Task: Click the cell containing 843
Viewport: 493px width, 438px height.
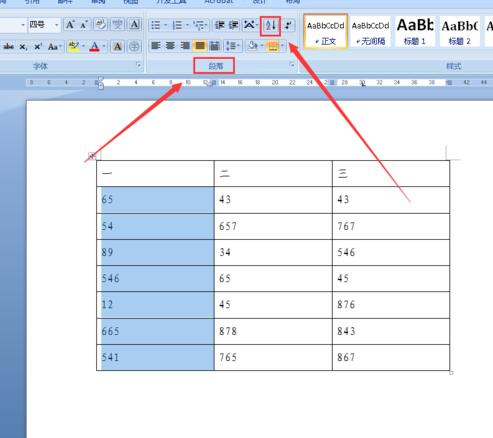Action: click(x=391, y=331)
